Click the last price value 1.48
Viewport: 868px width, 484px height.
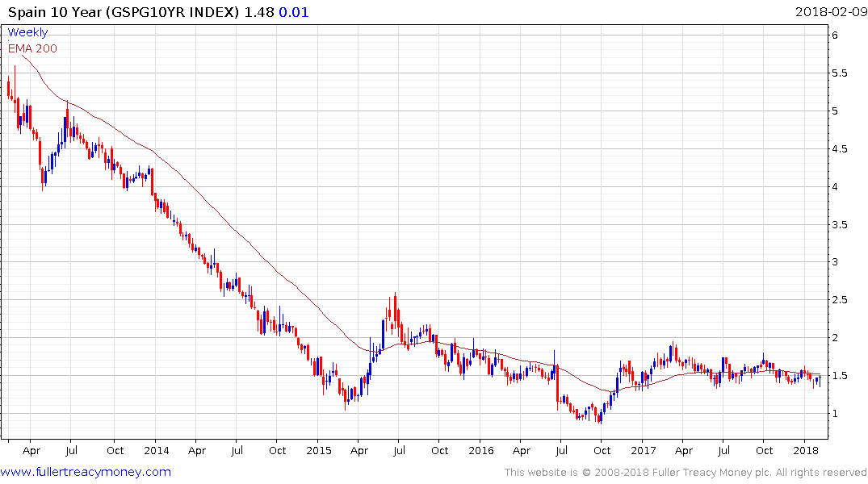tap(259, 12)
